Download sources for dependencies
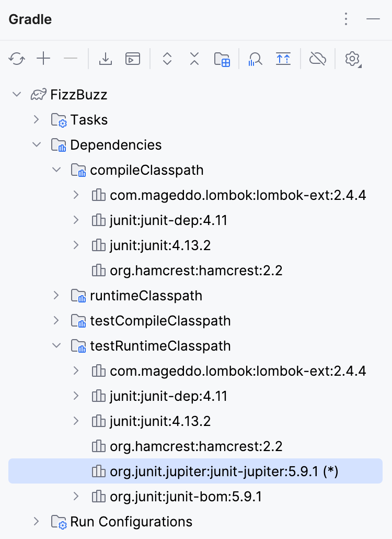392x539 pixels. coord(106,59)
